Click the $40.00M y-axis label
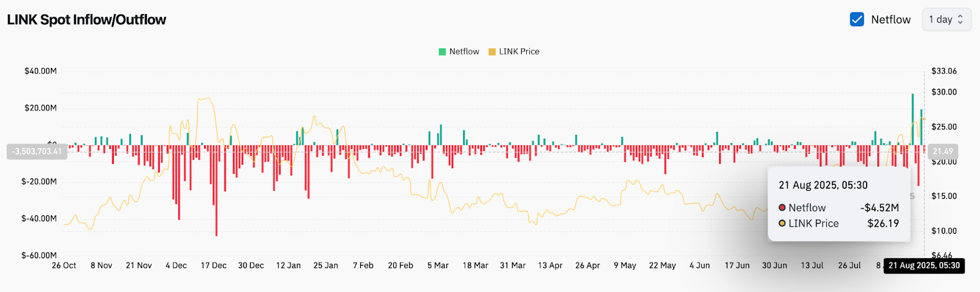 (40, 71)
